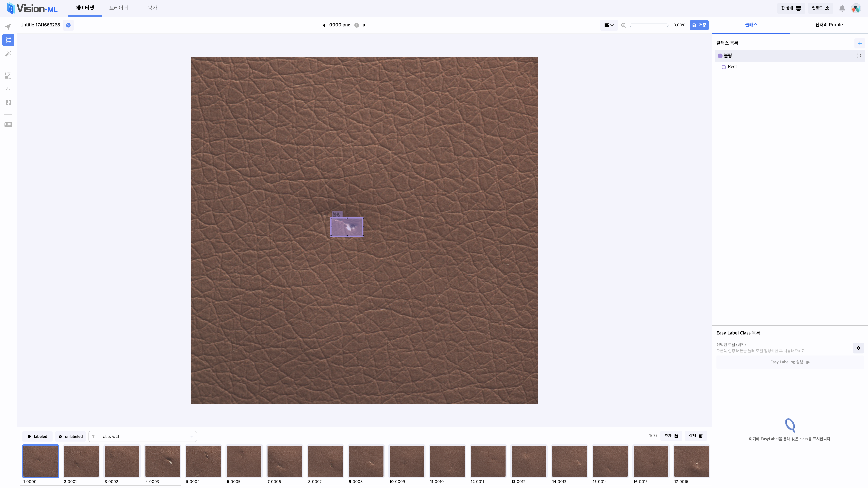Image resolution: width=868 pixels, height=488 pixels.
Task: Click the dashed-square resize region tool
Action: pos(8,75)
